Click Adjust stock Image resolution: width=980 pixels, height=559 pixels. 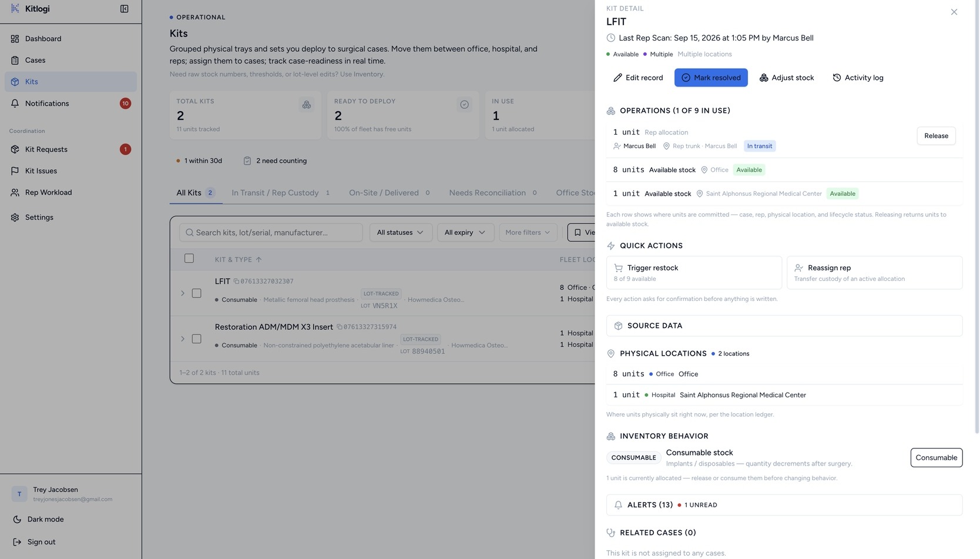(787, 78)
